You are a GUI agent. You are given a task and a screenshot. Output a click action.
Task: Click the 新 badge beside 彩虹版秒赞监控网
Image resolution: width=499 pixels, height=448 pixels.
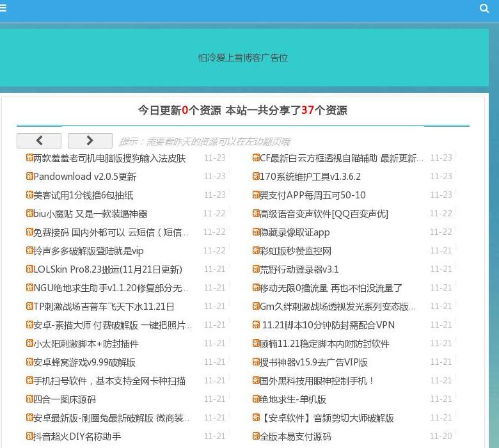point(256,250)
